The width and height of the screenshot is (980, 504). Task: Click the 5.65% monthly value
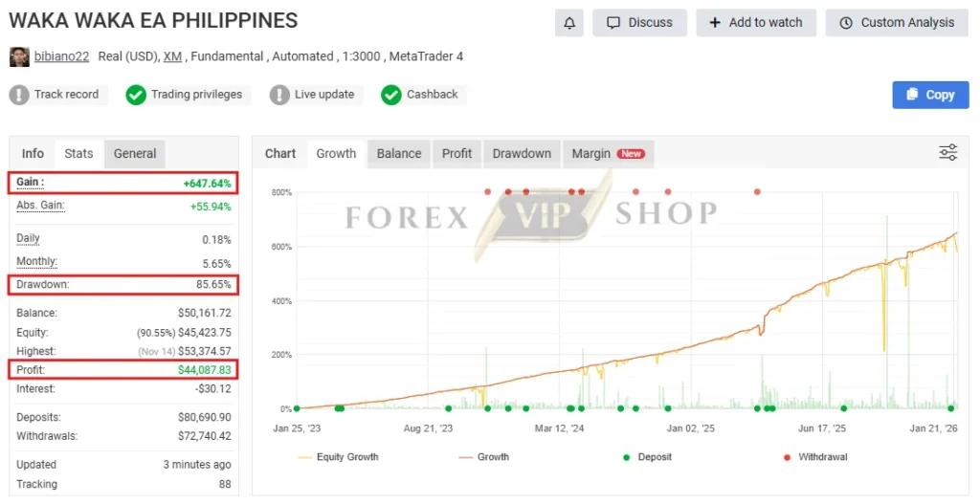[x=217, y=264]
